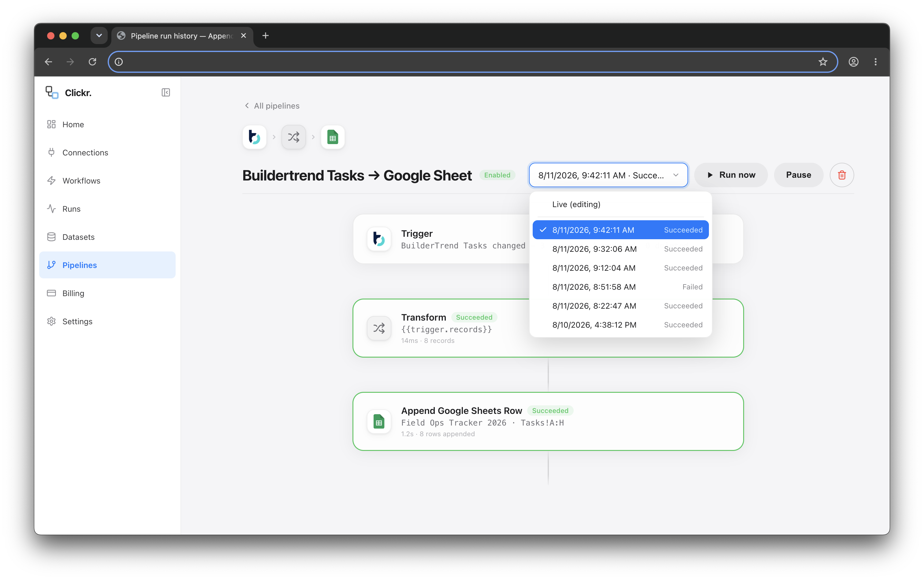Click the browser forward arrow

70,62
